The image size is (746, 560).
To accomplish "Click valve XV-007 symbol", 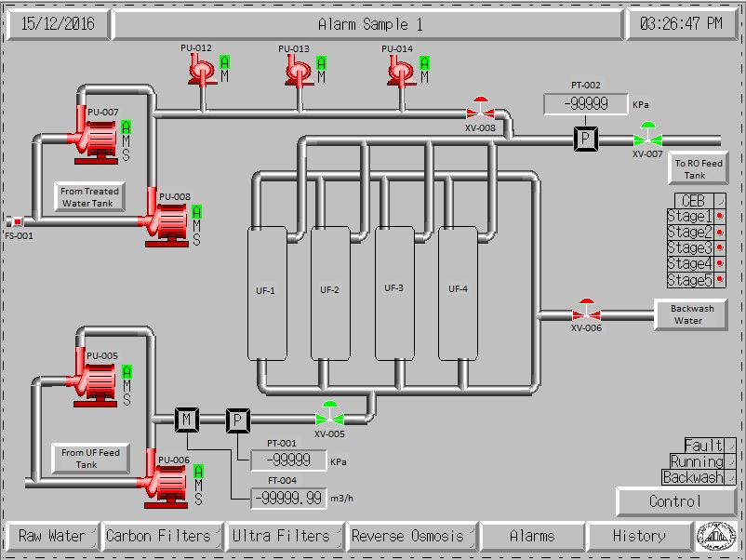I will coord(647,135).
